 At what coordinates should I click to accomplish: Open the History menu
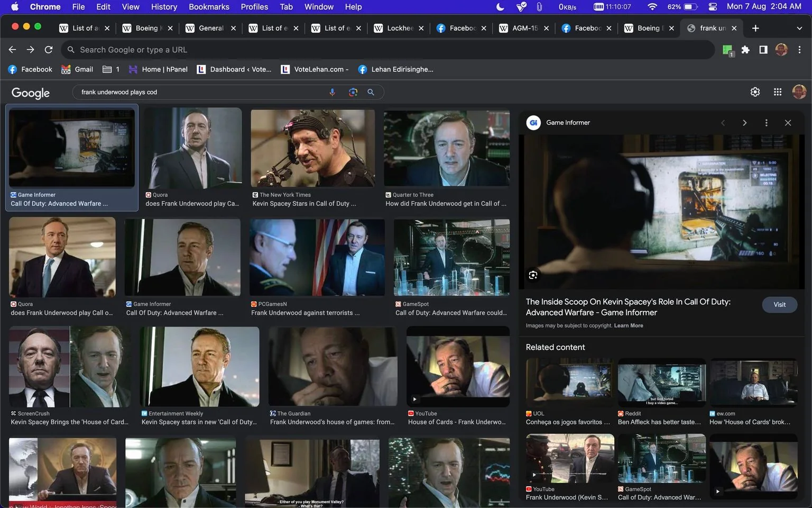[164, 7]
